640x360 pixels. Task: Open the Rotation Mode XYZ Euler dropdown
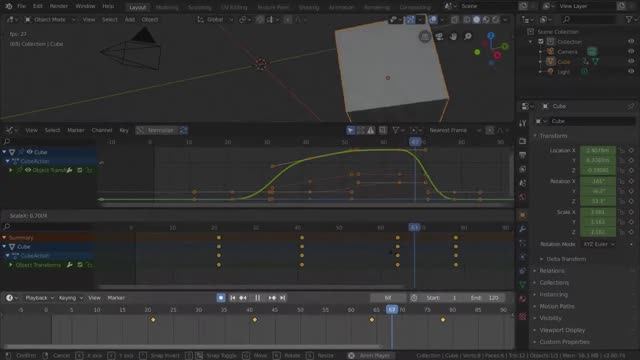(599, 244)
